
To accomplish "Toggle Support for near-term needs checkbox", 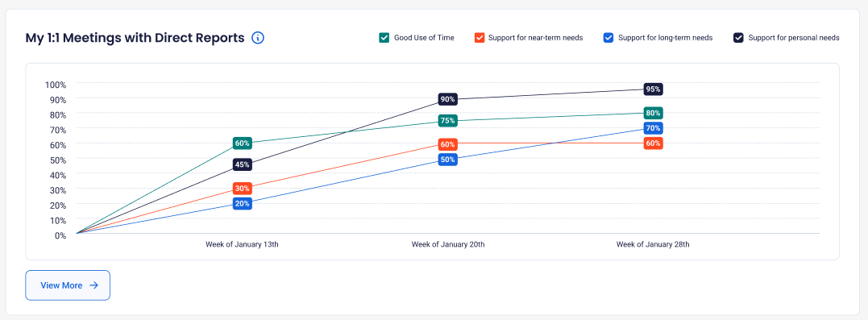I will click(480, 38).
